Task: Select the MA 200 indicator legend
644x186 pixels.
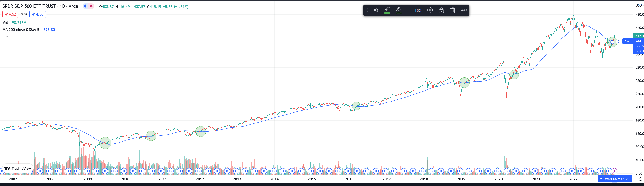Action: point(21,30)
